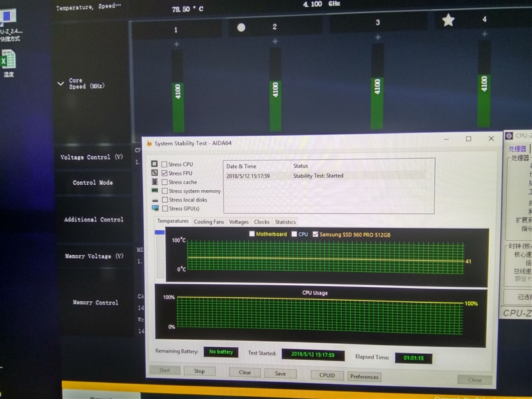The width and height of the screenshot is (532, 399).
Task: Expand the Voltage Control (V) section
Action: [92, 157]
